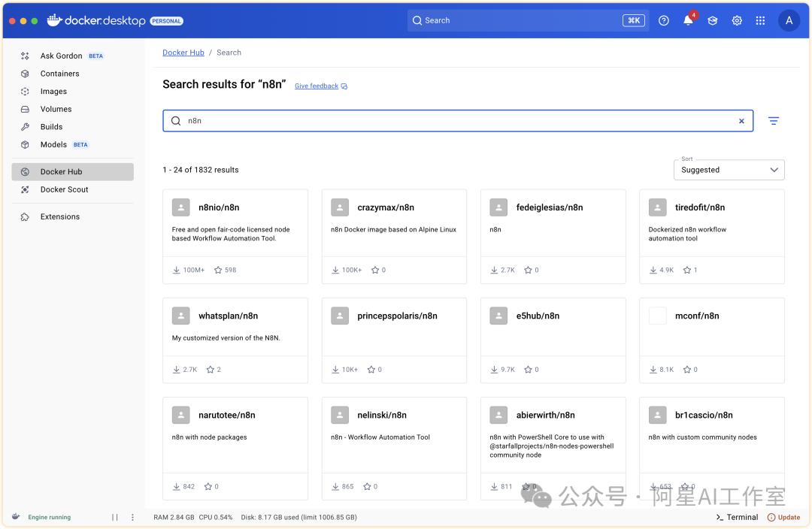The height and width of the screenshot is (529, 812).
Task: Click the download icon on whatsplan/n8n card
Action: click(x=177, y=370)
